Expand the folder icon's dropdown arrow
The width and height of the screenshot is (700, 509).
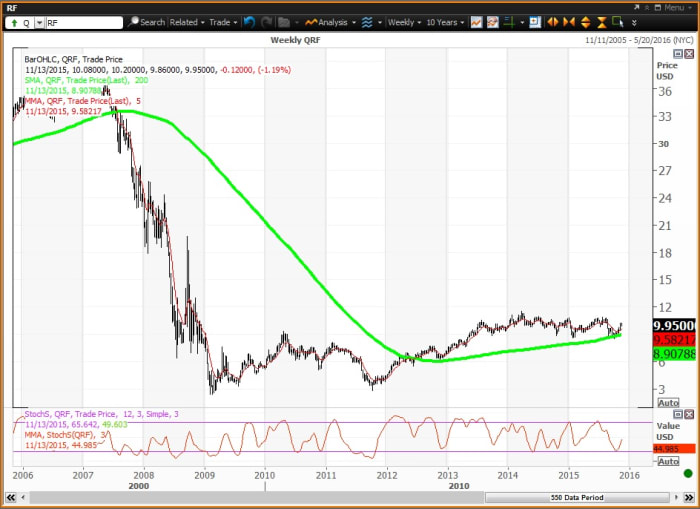[297, 22]
